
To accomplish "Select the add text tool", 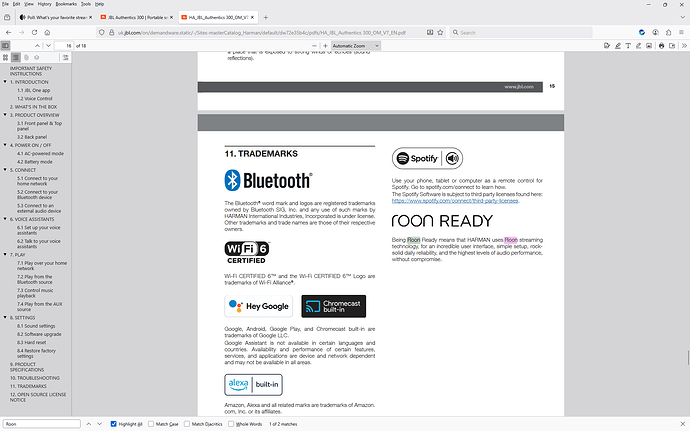I will click(628, 45).
